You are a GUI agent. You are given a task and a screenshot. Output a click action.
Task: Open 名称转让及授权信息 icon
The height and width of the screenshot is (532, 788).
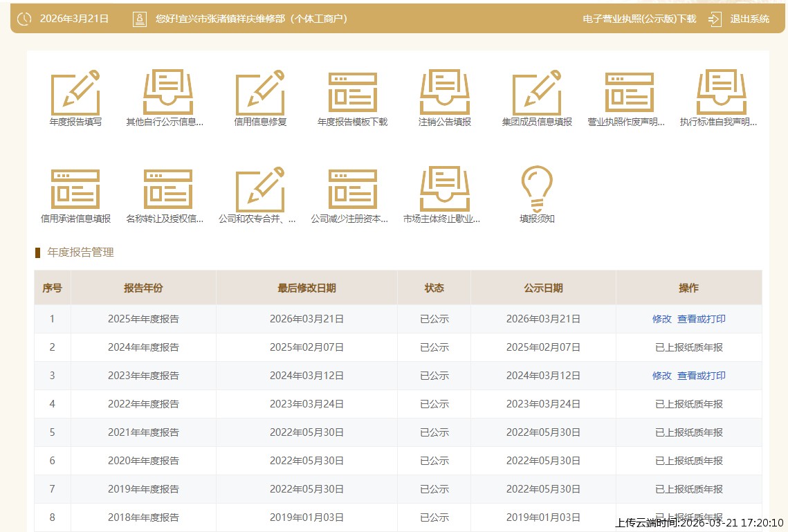coord(168,190)
